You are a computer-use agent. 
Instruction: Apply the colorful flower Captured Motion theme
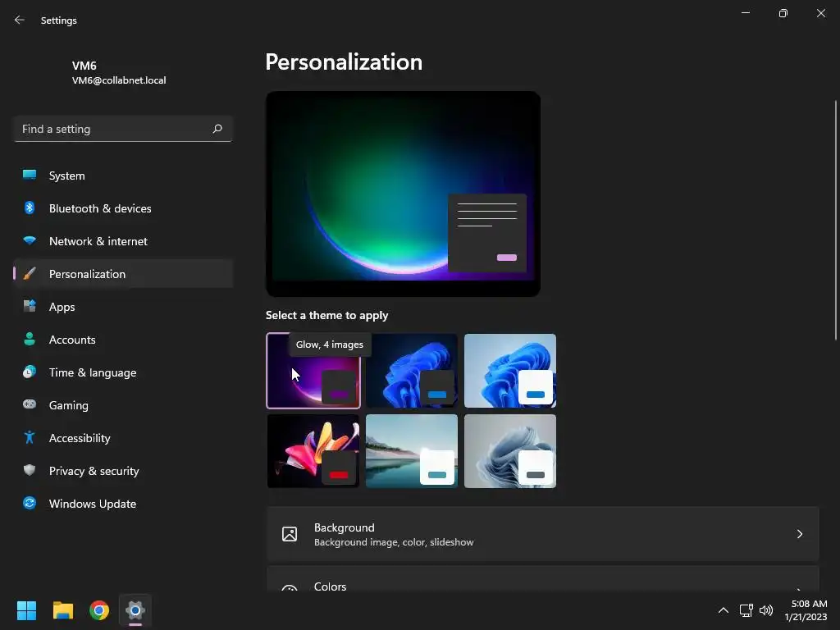313,451
